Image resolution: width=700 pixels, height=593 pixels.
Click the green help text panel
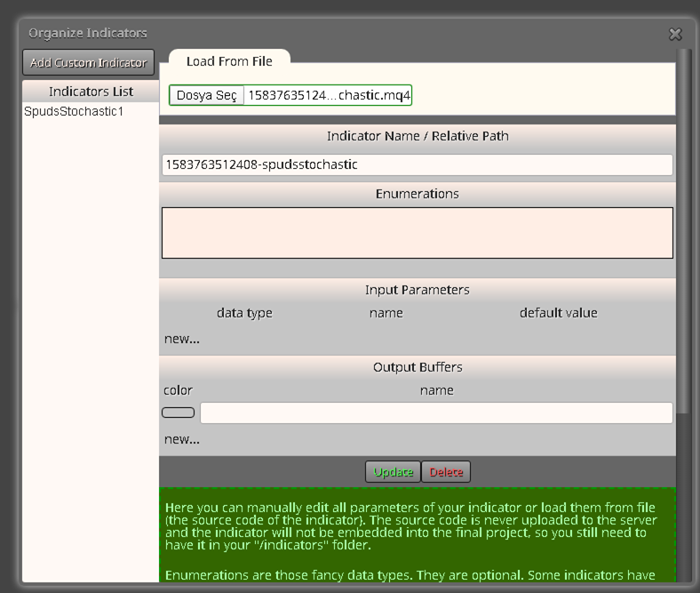tap(417, 535)
